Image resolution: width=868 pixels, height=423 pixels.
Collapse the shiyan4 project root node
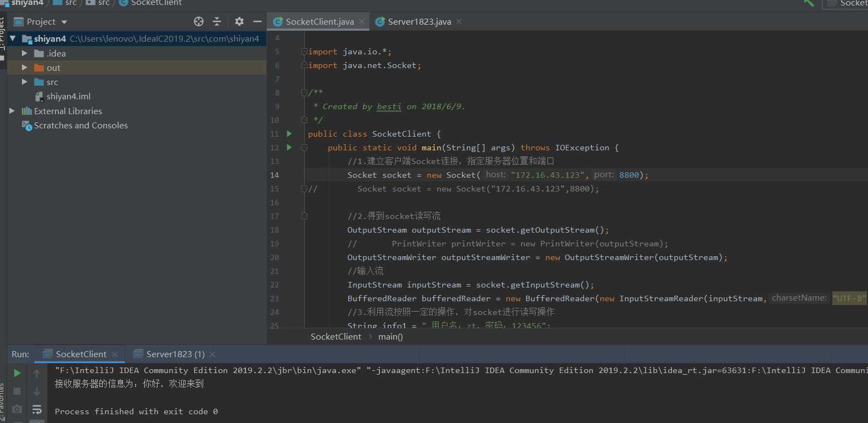13,38
